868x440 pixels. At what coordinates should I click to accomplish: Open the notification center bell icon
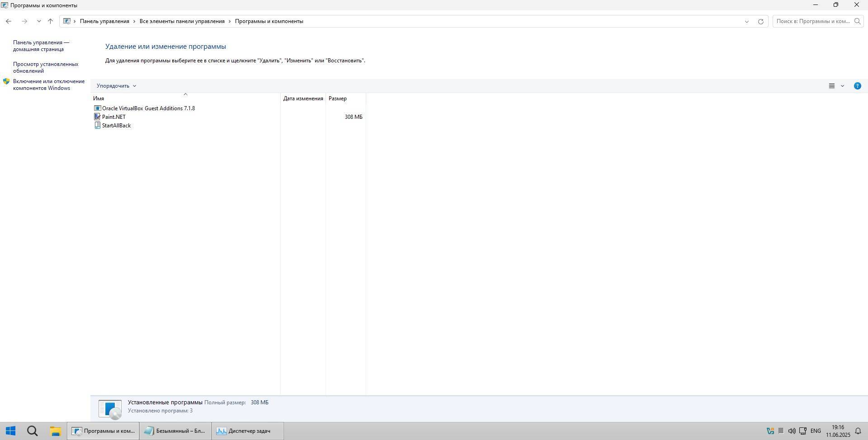click(x=858, y=431)
